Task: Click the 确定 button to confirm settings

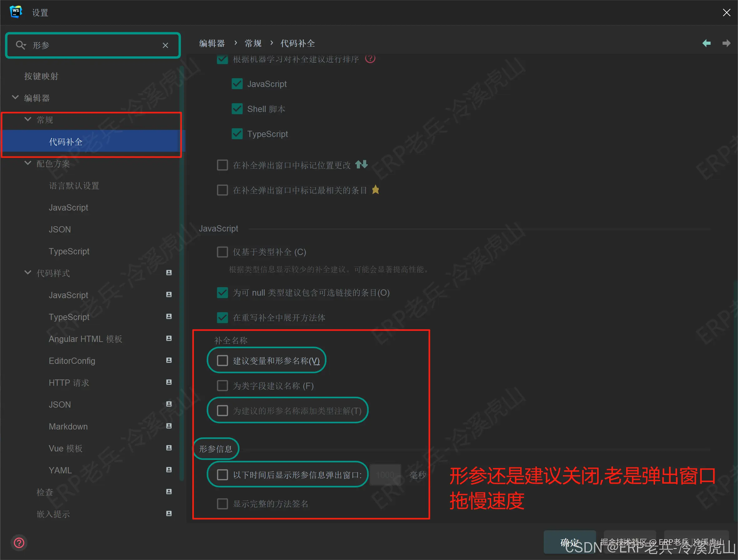Action: (569, 542)
